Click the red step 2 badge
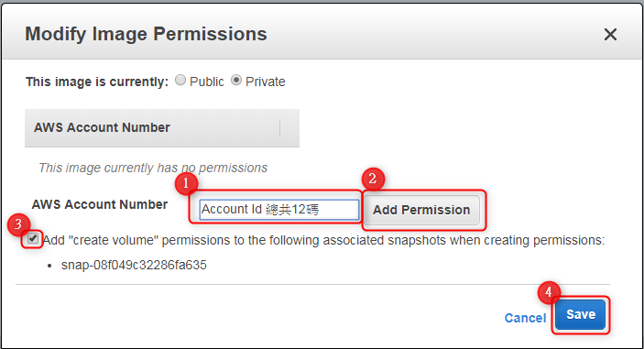Image resolution: width=644 pixels, height=349 pixels. [373, 179]
